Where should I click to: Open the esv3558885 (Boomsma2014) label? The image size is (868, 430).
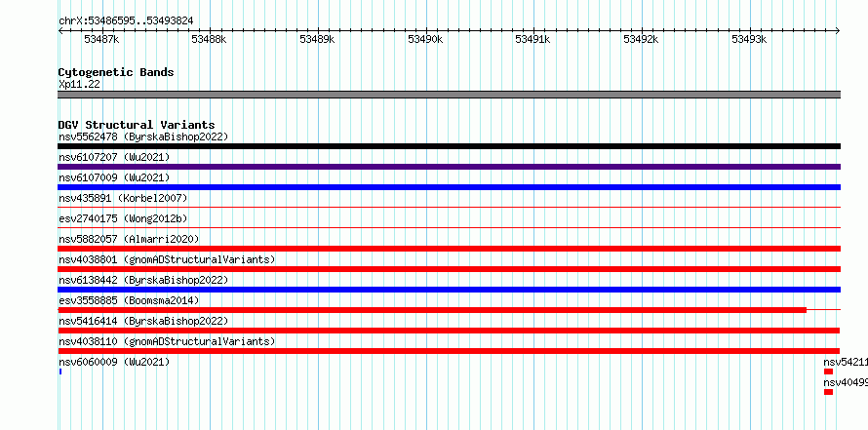point(129,300)
